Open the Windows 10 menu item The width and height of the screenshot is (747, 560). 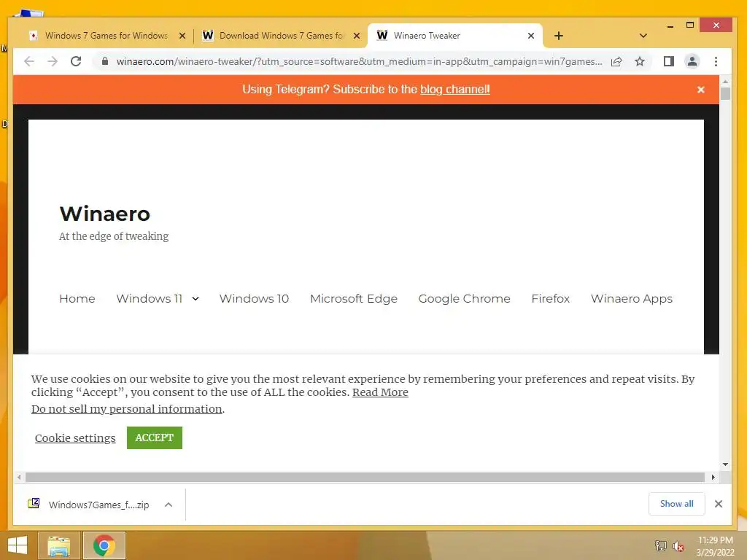click(254, 298)
